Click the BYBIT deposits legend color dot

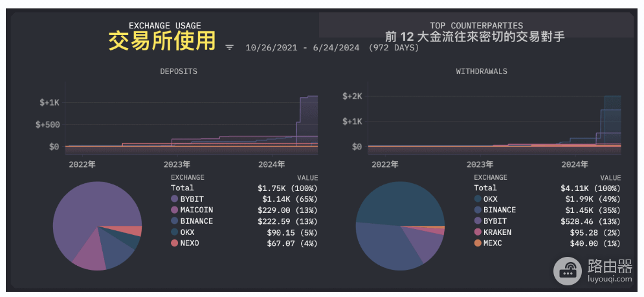pos(175,199)
